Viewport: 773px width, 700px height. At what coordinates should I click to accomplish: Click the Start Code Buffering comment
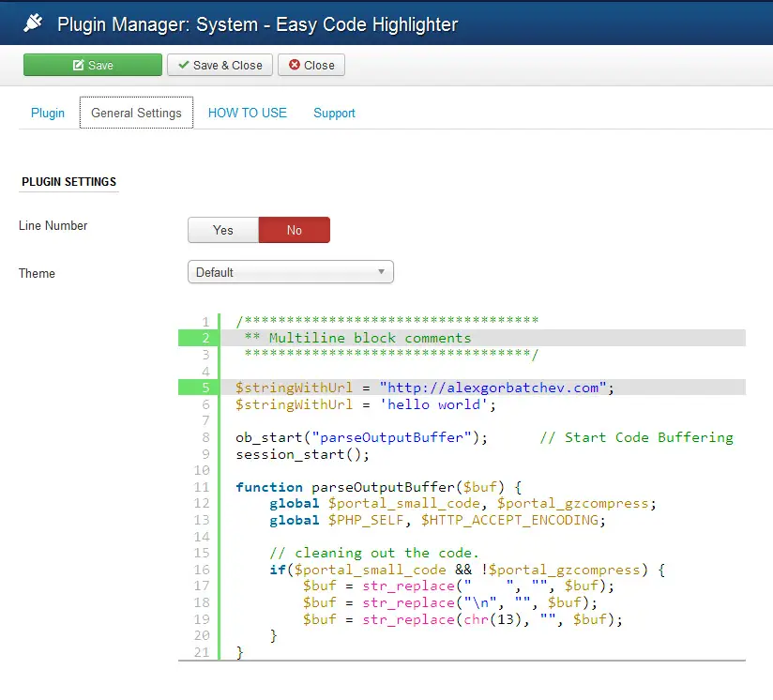click(636, 437)
